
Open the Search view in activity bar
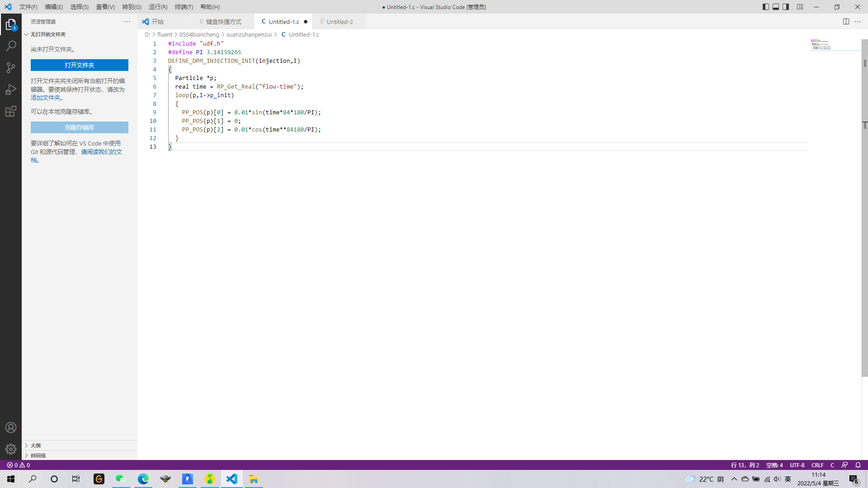[11, 46]
